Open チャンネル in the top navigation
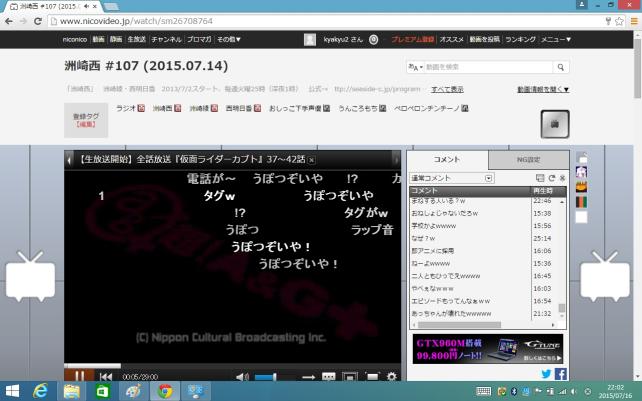The height and width of the screenshot is (401, 642). click(166, 39)
